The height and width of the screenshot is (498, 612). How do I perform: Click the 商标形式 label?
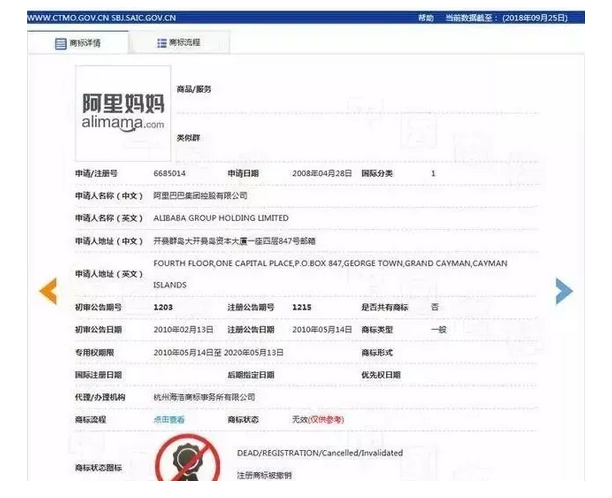tap(377, 353)
